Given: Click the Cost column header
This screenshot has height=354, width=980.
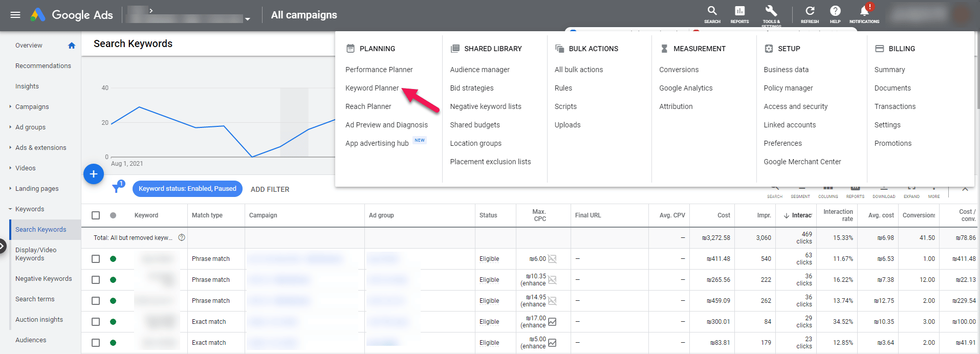Looking at the screenshot, I should pyautogui.click(x=724, y=215).
